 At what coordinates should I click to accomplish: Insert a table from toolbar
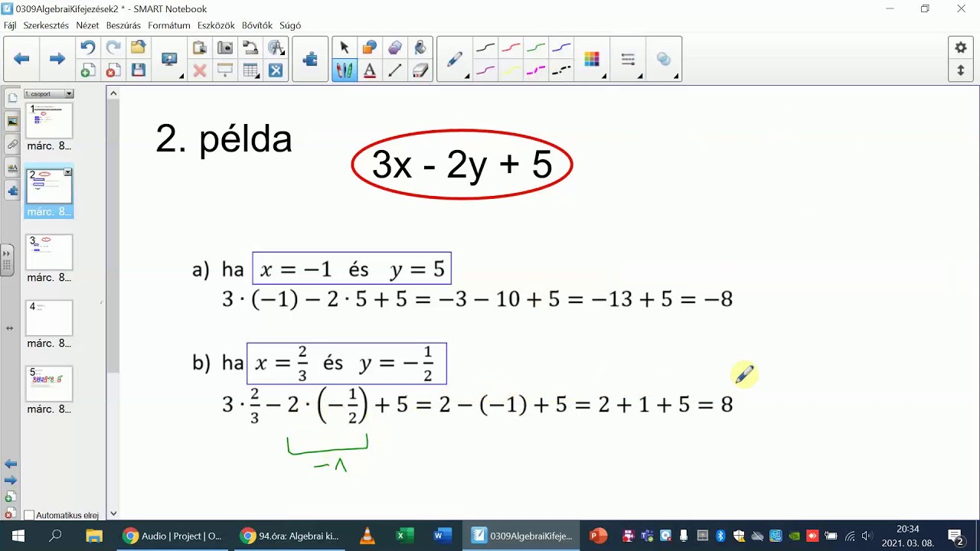click(250, 70)
